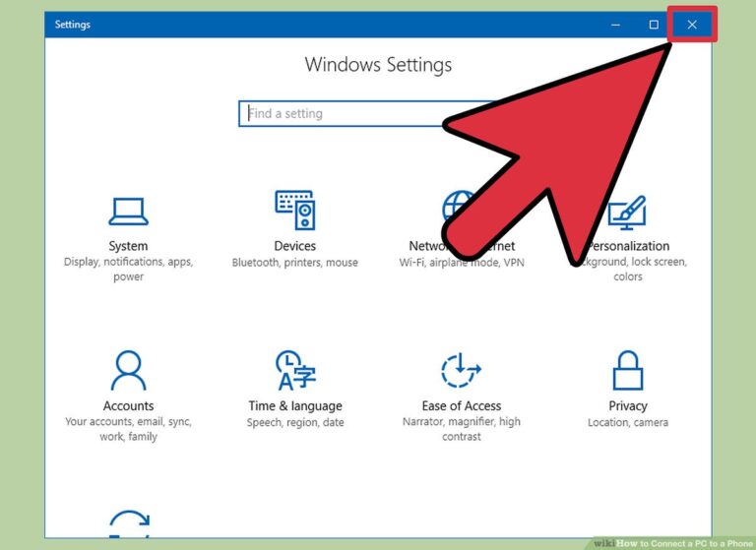Click the Windows Settings heading
This screenshot has height=550, width=756.
click(x=378, y=65)
